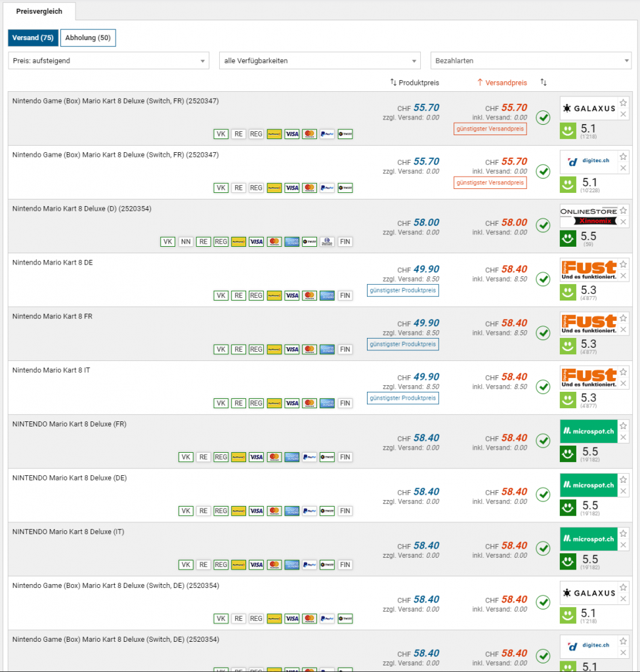Screen dimensions: 640x672
Task: Open the 'Preis: aufsteigend' sort dropdown
Action: (x=108, y=61)
